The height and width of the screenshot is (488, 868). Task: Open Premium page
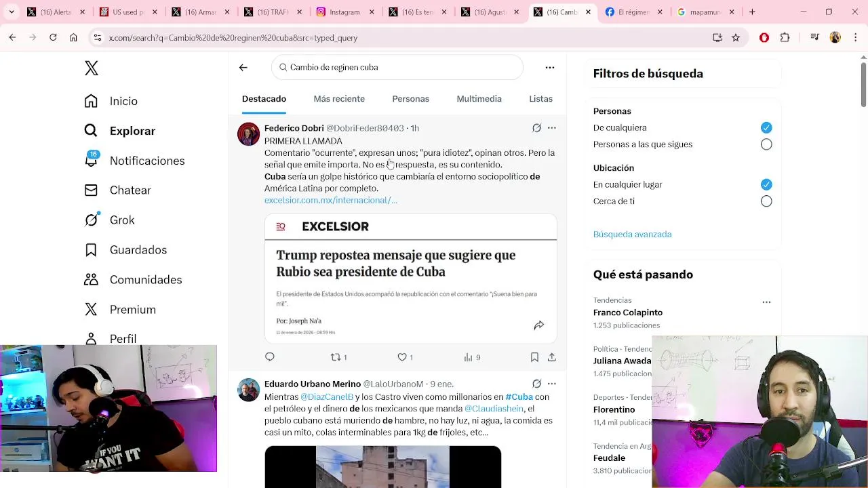120,310
